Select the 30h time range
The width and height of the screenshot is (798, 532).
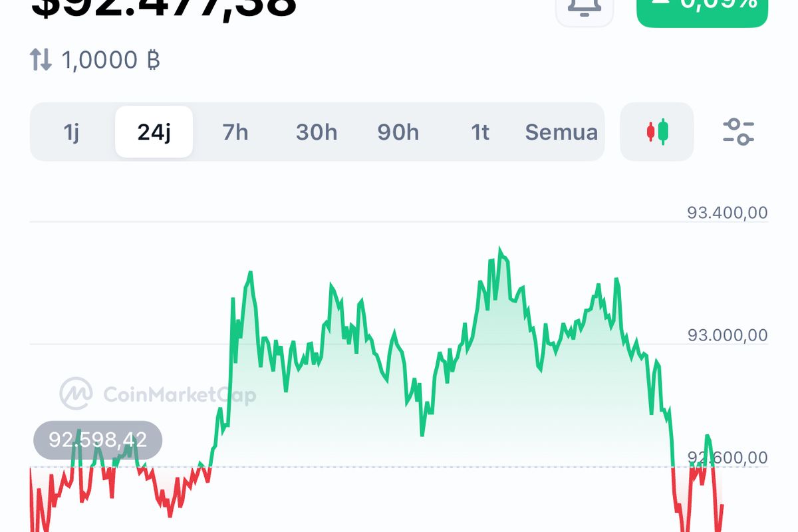317,132
